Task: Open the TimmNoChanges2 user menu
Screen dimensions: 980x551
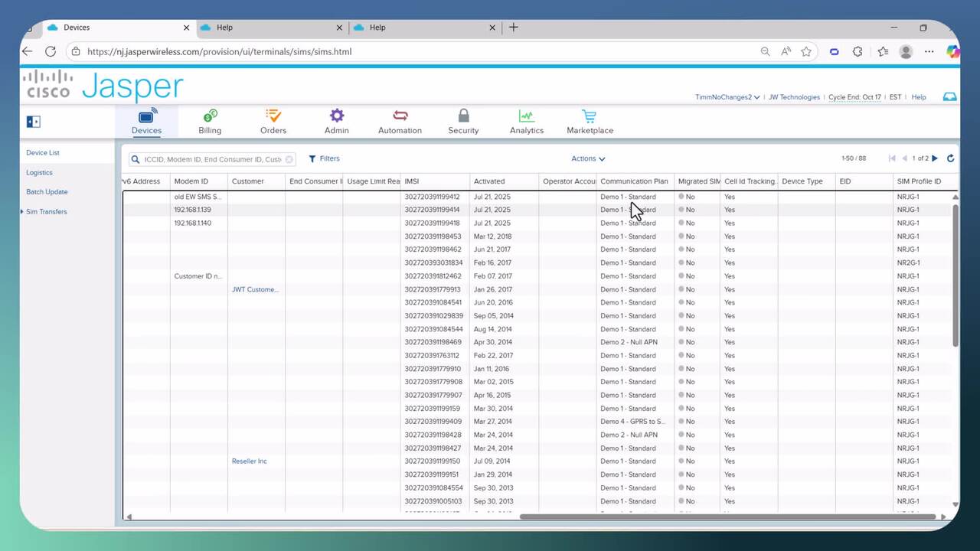Action: 727,97
